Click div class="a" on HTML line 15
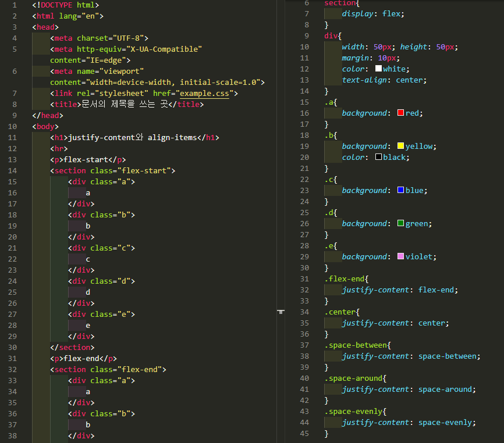Viewport: 504px width, 443px height. click(x=101, y=182)
